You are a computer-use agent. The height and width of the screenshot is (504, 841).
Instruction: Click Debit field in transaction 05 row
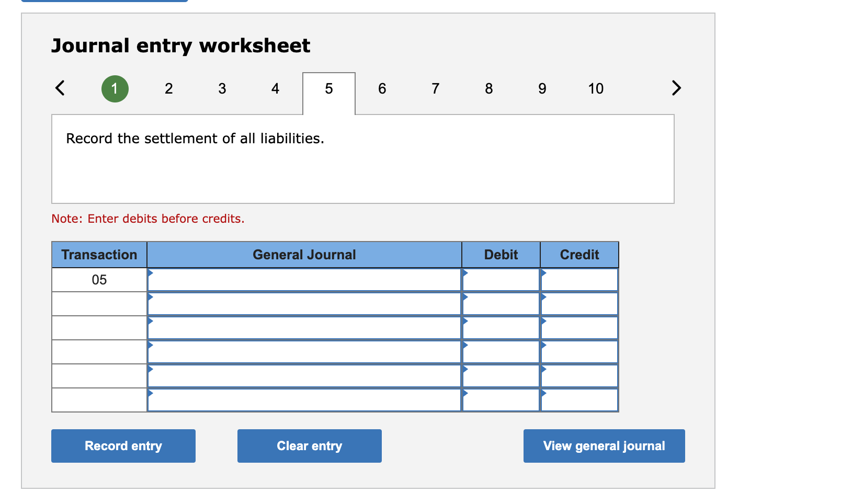point(501,280)
